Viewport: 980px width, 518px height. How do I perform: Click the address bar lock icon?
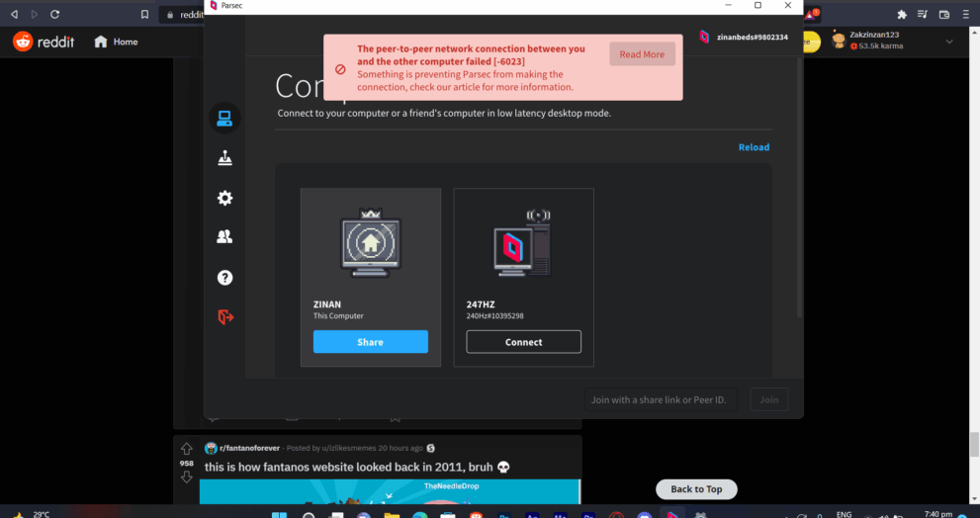coord(169,14)
